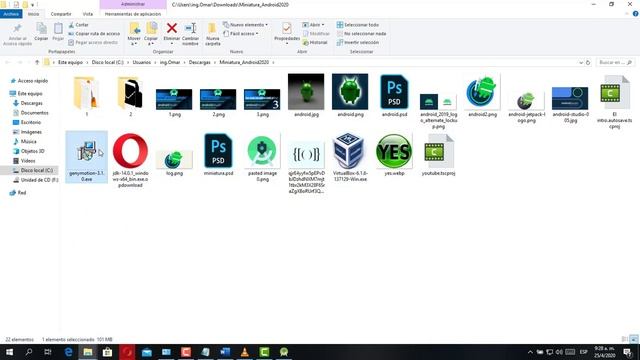Click Historial in the ribbon
Viewport: 640px width, 360px height.
click(315, 42)
